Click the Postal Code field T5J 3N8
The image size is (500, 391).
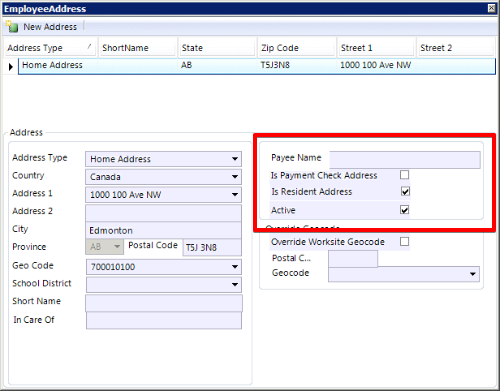coord(212,248)
